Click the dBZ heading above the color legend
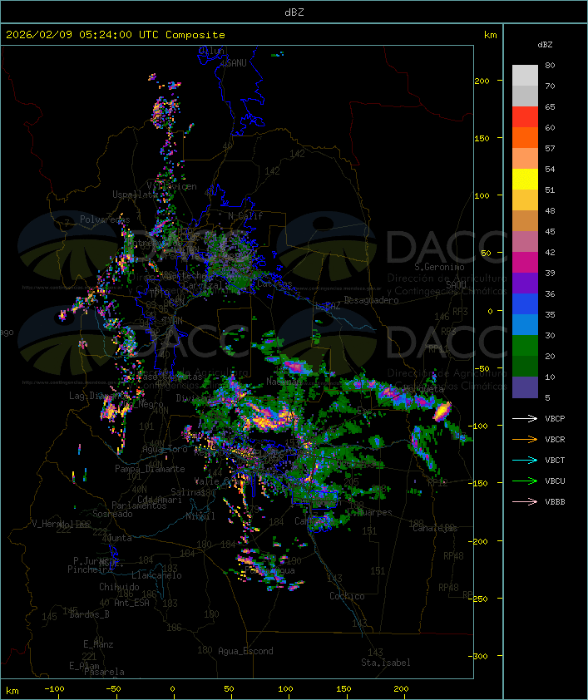 pyautogui.click(x=545, y=45)
